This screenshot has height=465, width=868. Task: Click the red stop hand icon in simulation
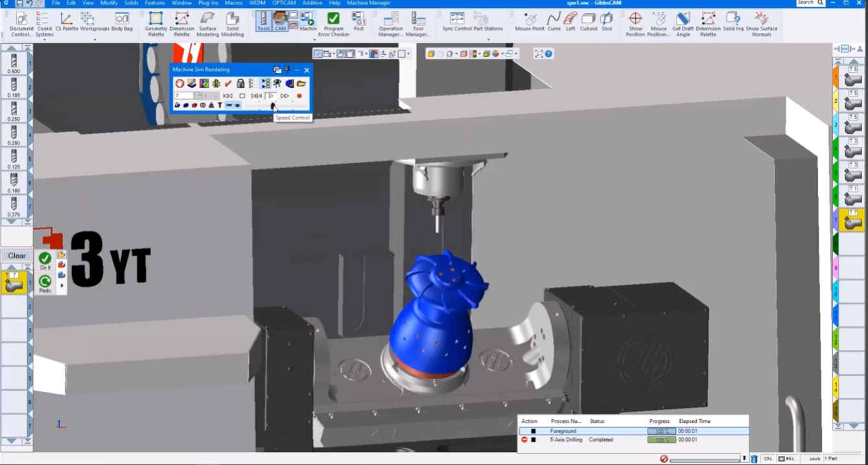(180, 84)
